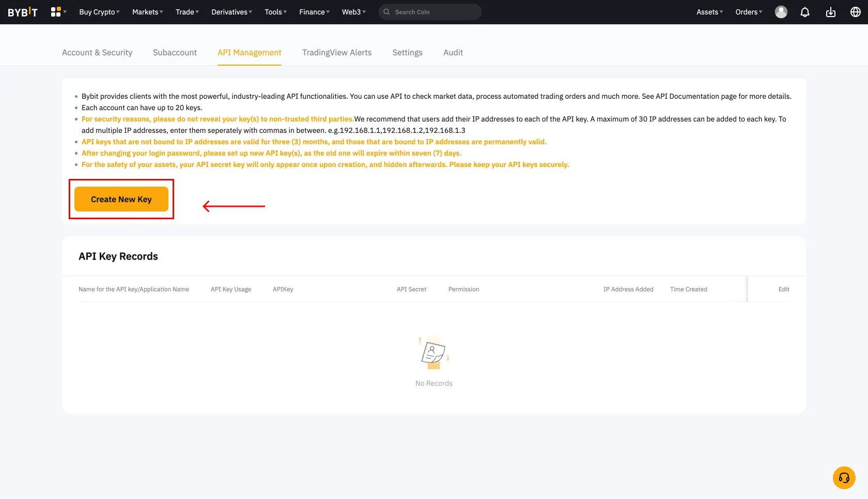Open the language globe icon

pyautogui.click(x=855, y=12)
